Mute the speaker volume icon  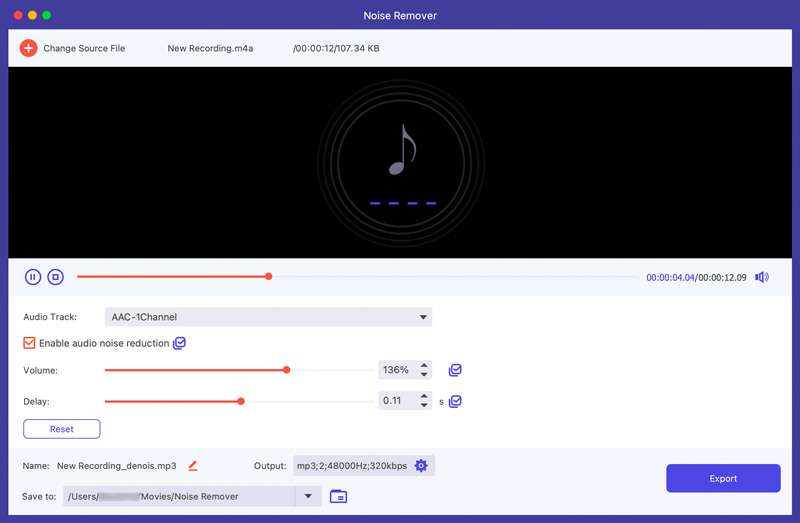point(762,277)
